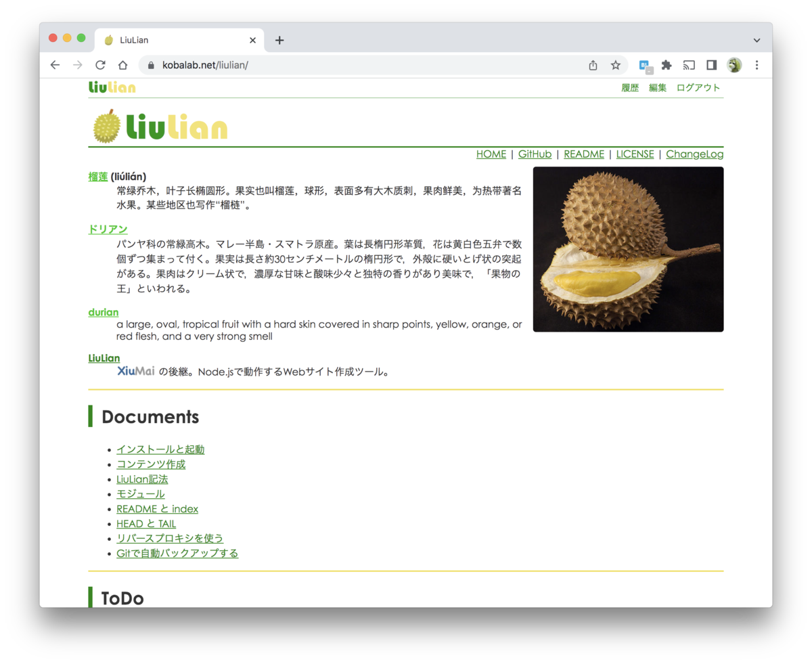This screenshot has width=812, height=664.
Task: Click the large LiuLian logo text
Action: click(177, 127)
